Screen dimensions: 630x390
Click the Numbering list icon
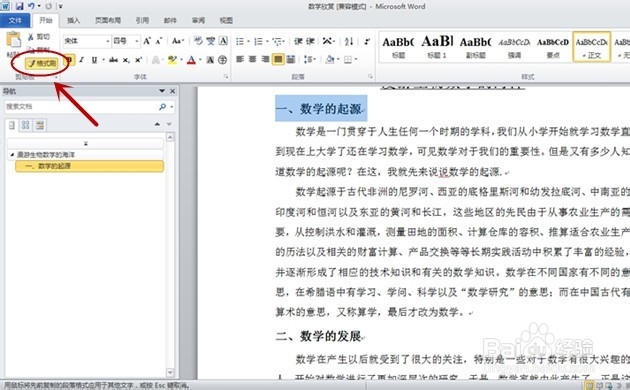pyautogui.click(x=258, y=41)
